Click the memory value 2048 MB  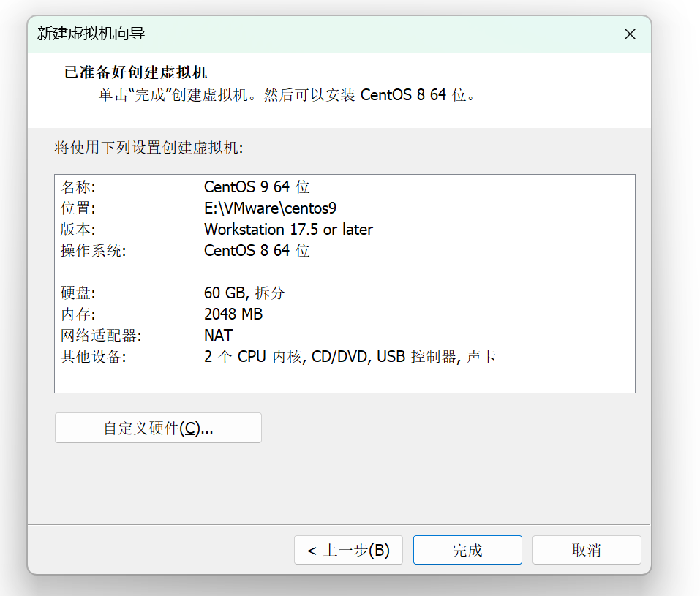point(233,314)
